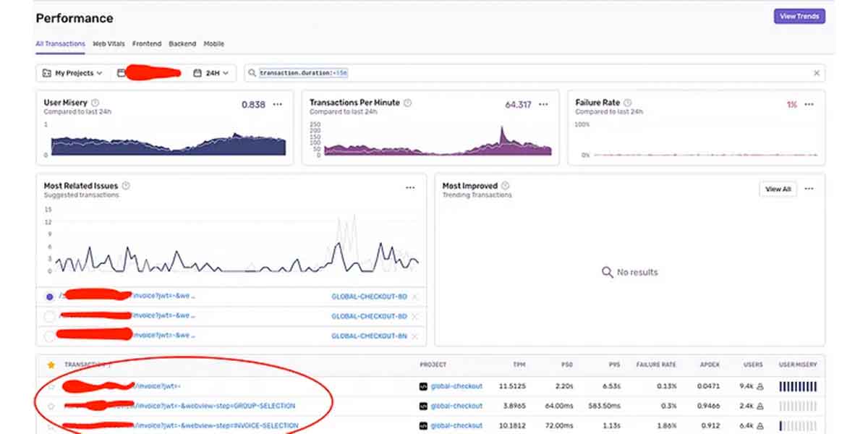The width and height of the screenshot is (868, 434).
Task: Click the filled radio button of the selected transaction
Action: (49, 297)
